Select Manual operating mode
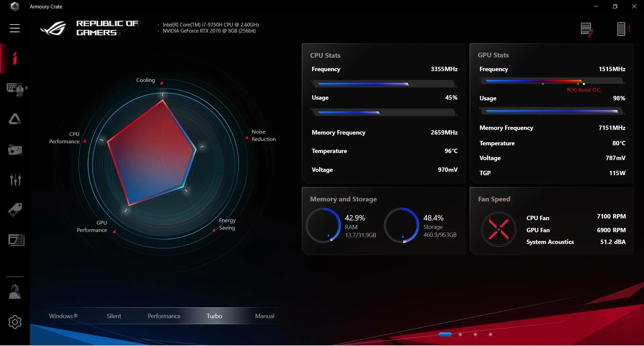Viewport: 644px width, 346px height. point(265,316)
